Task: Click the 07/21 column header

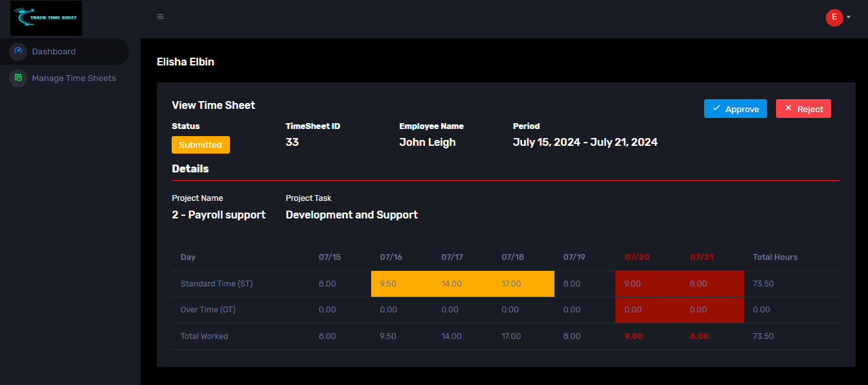Action: pos(702,257)
